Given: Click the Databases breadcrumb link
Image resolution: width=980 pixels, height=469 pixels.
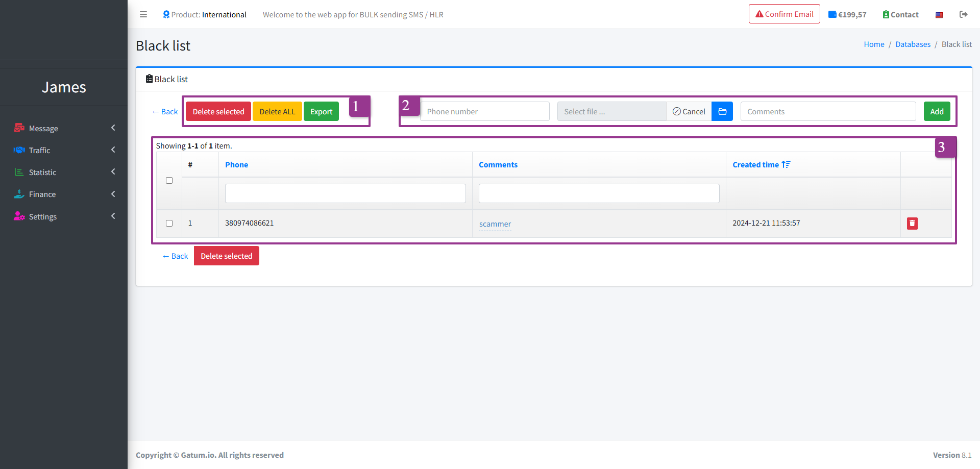Looking at the screenshot, I should click(x=913, y=44).
